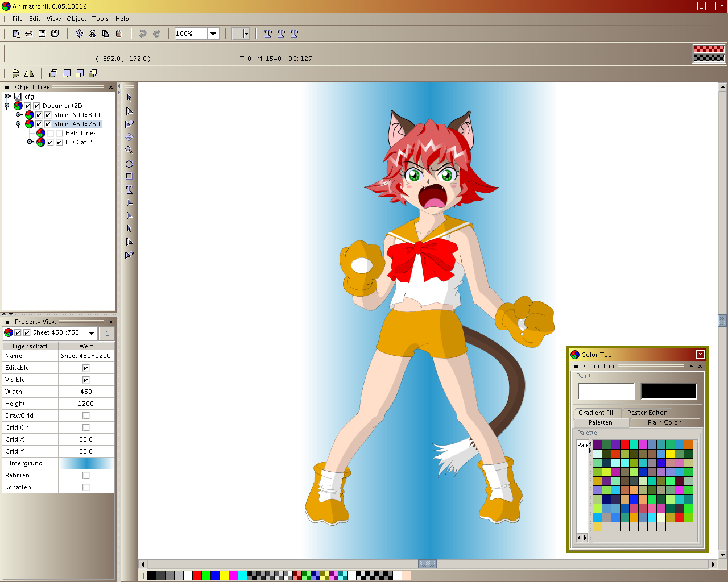This screenshot has width=728, height=582.
Task: Click the Redo arrow icon
Action: tap(156, 34)
